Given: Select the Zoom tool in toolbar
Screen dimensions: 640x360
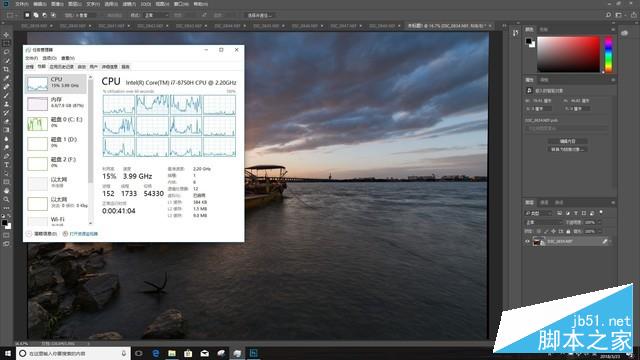Looking at the screenshot, I should [x=6, y=199].
